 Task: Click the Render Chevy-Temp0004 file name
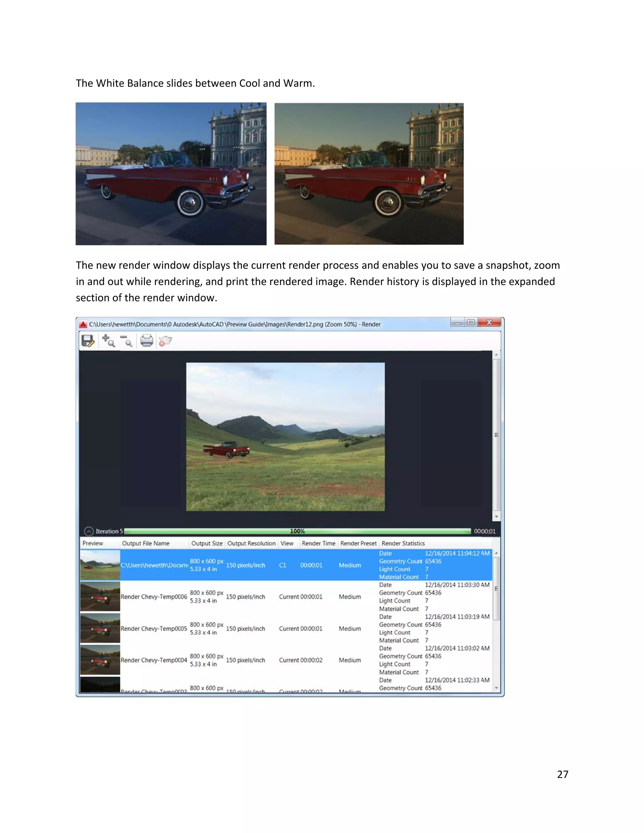point(154,660)
